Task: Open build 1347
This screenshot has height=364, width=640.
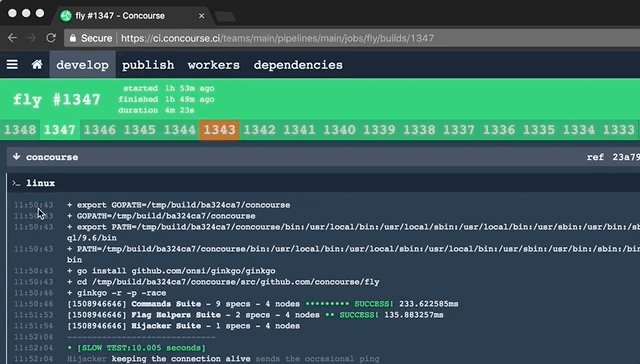Action: pos(60,130)
